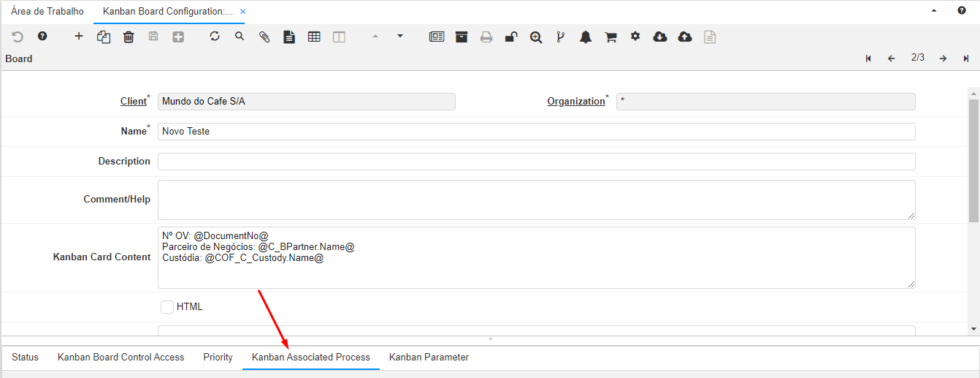Click the Organization field label link
Screen dimensions: 980x378
[575, 102]
